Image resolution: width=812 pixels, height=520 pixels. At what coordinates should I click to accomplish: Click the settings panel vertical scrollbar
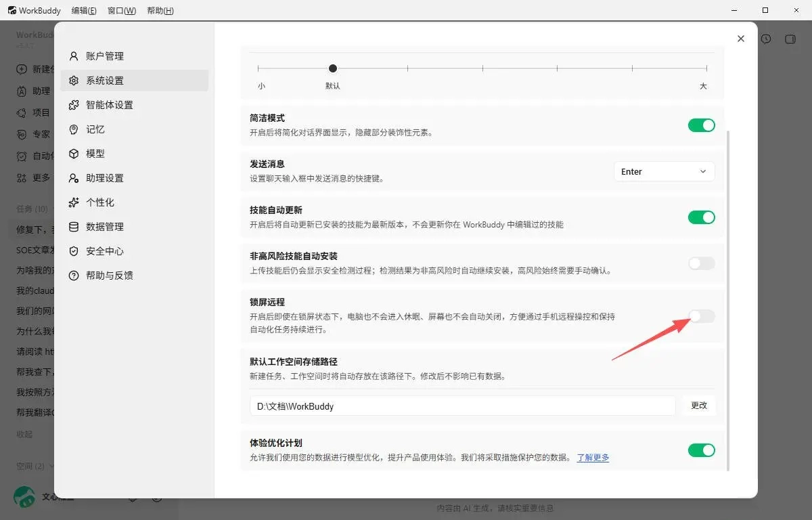728,301
